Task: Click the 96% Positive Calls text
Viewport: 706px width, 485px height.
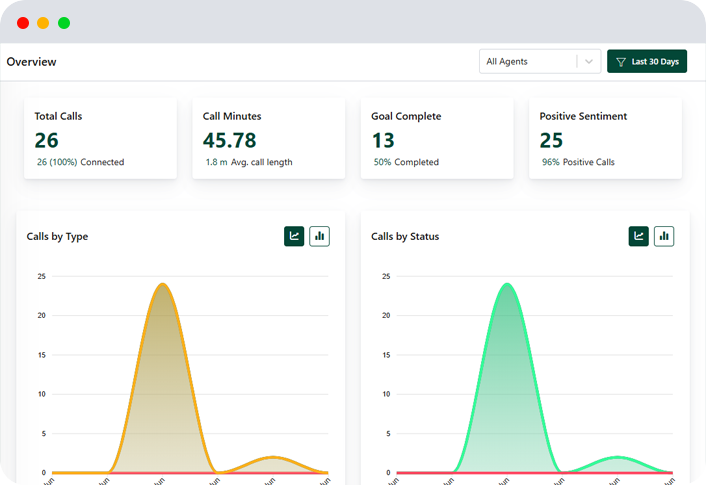Action: [578, 162]
